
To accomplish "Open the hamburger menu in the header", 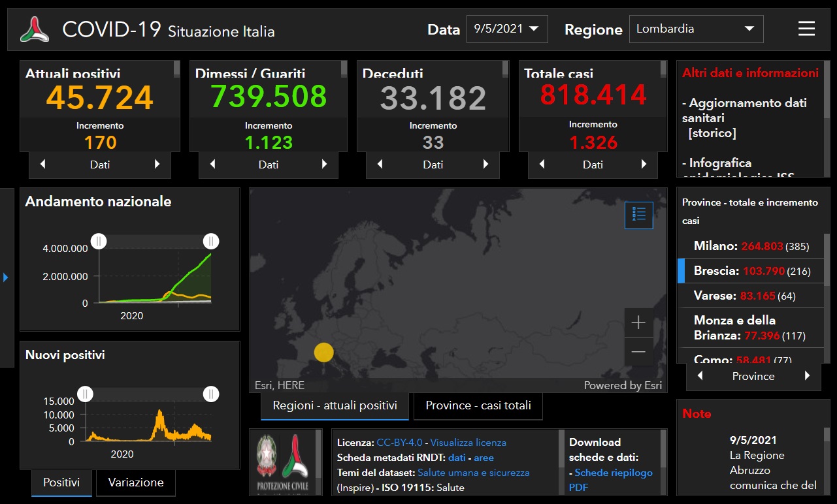I will tap(806, 29).
